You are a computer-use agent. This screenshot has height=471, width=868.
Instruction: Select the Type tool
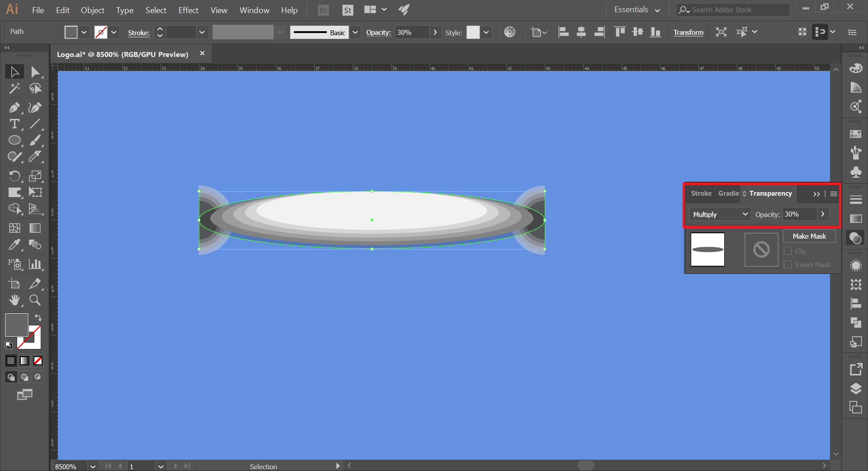coord(14,124)
